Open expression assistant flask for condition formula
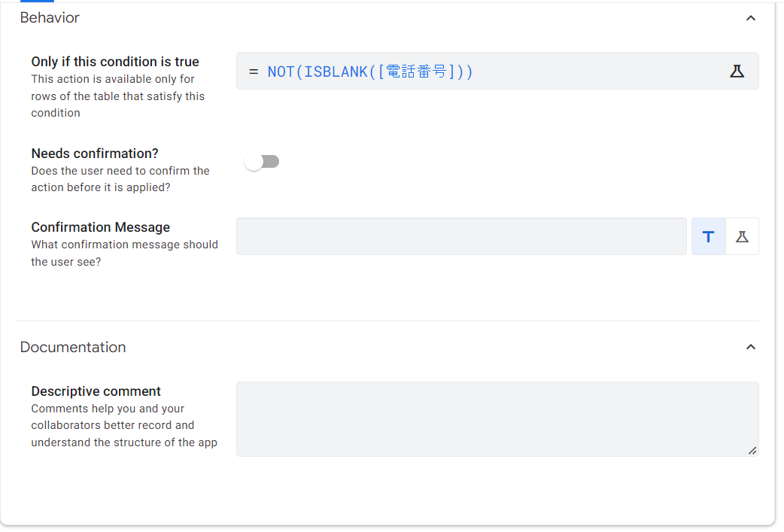The width and height of the screenshot is (784, 532). click(x=737, y=71)
